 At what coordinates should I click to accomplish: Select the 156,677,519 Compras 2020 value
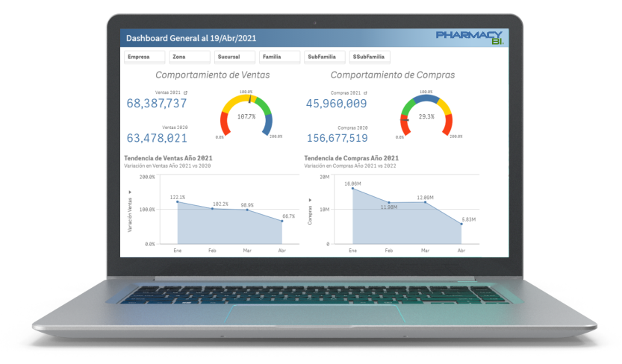338,138
